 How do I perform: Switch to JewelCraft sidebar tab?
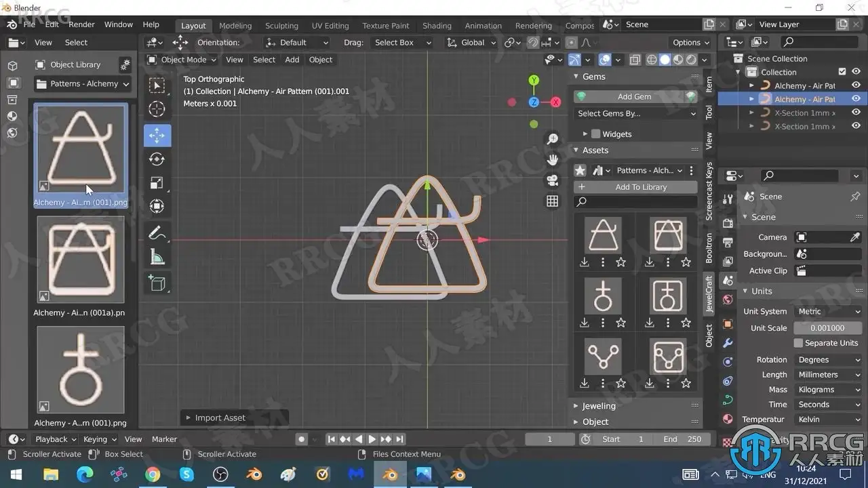pyautogui.click(x=709, y=294)
